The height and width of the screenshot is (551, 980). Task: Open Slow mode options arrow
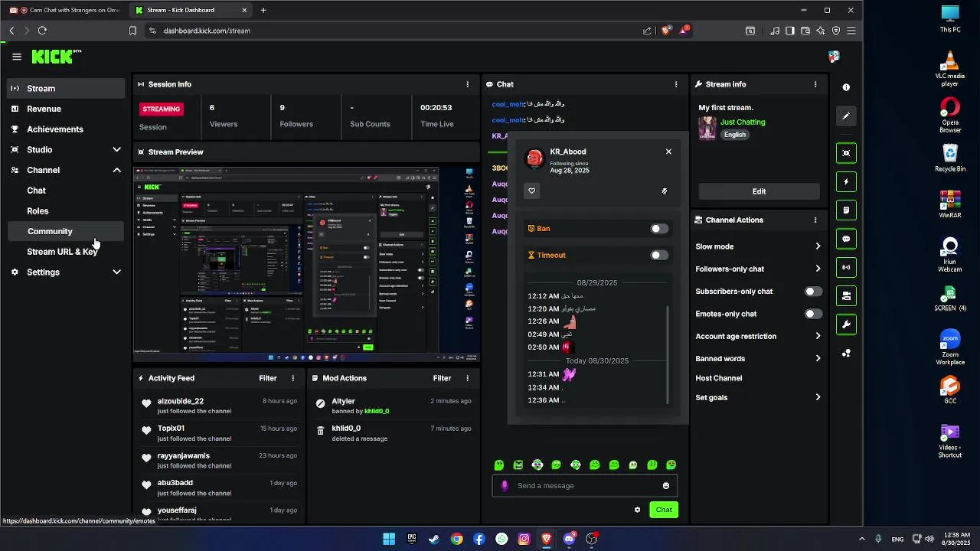[818, 246]
